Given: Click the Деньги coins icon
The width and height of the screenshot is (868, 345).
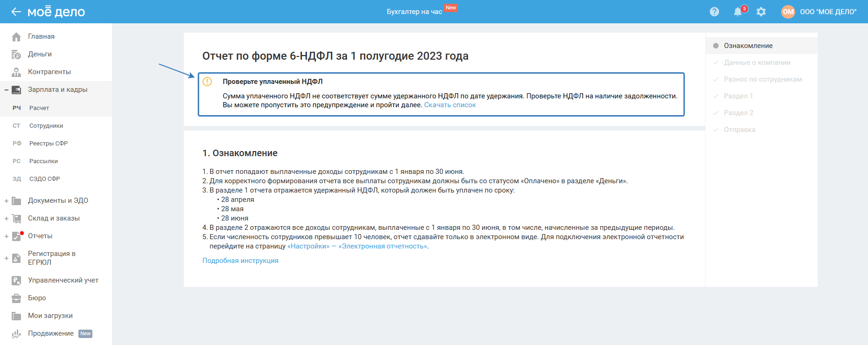Looking at the screenshot, I should 16,54.
